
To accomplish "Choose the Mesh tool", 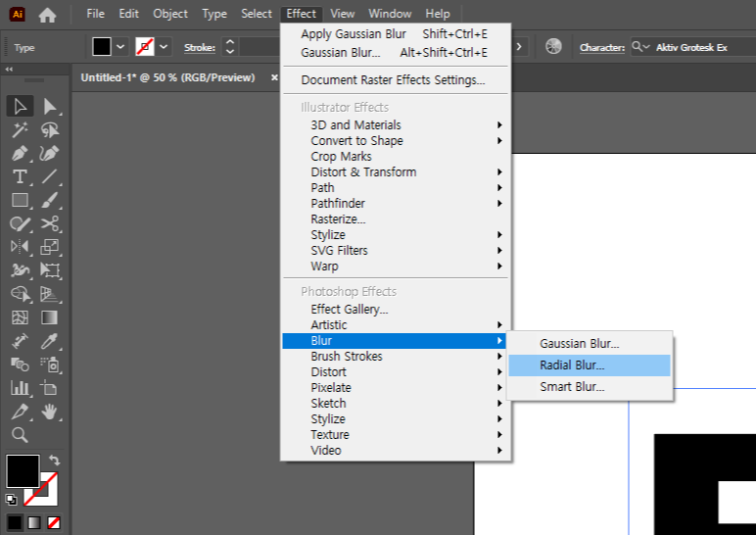I will [x=20, y=317].
